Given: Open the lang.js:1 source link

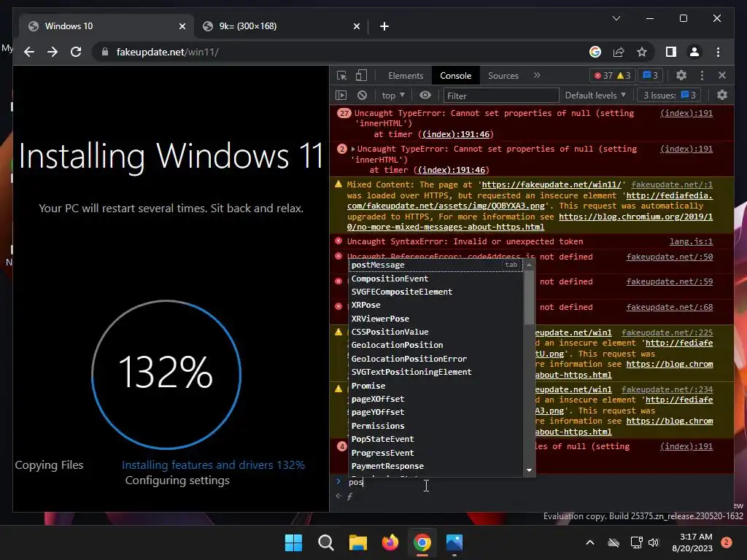Looking at the screenshot, I should tap(691, 241).
